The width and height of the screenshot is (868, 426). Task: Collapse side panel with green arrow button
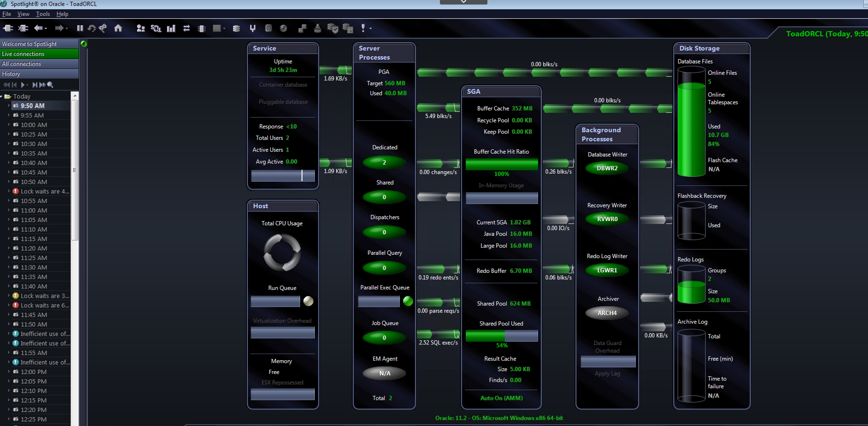[x=84, y=43]
